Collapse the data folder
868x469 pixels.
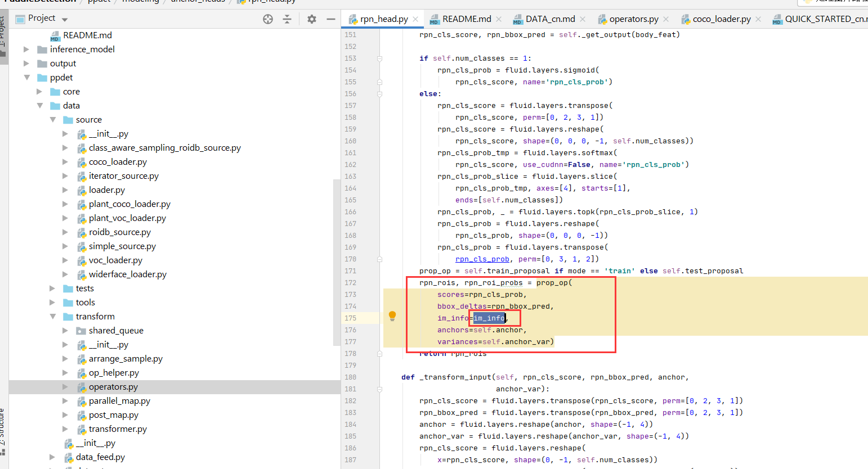(x=39, y=106)
